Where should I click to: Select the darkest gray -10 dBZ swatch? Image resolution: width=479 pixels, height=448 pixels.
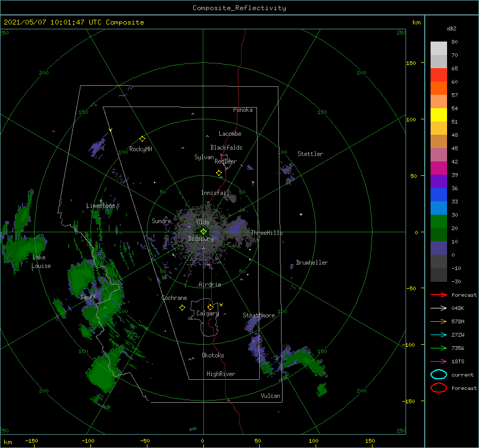(439, 275)
